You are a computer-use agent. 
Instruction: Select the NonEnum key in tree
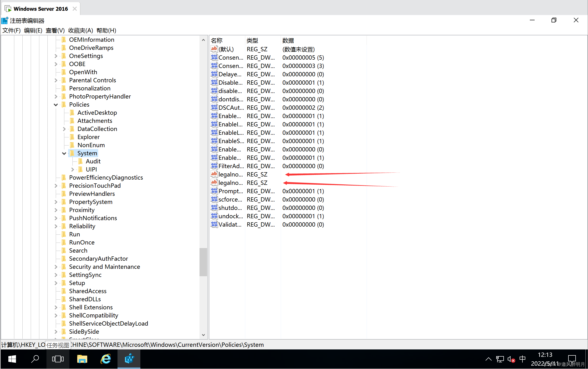coord(91,145)
